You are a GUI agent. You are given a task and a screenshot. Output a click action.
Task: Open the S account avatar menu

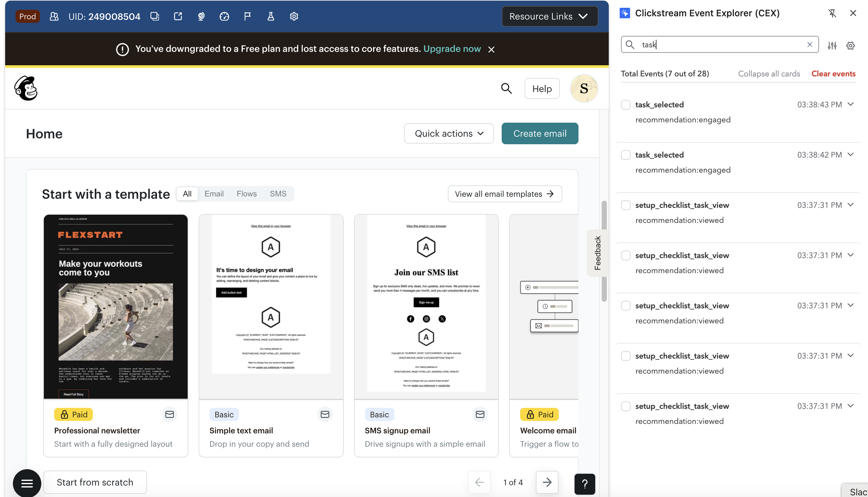[584, 88]
